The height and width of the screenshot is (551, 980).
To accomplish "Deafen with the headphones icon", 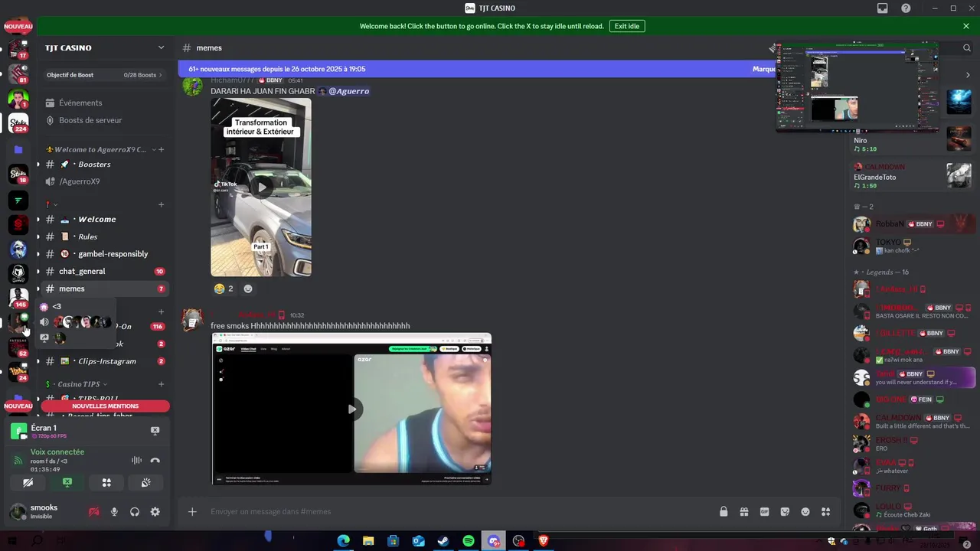I will [x=135, y=512].
